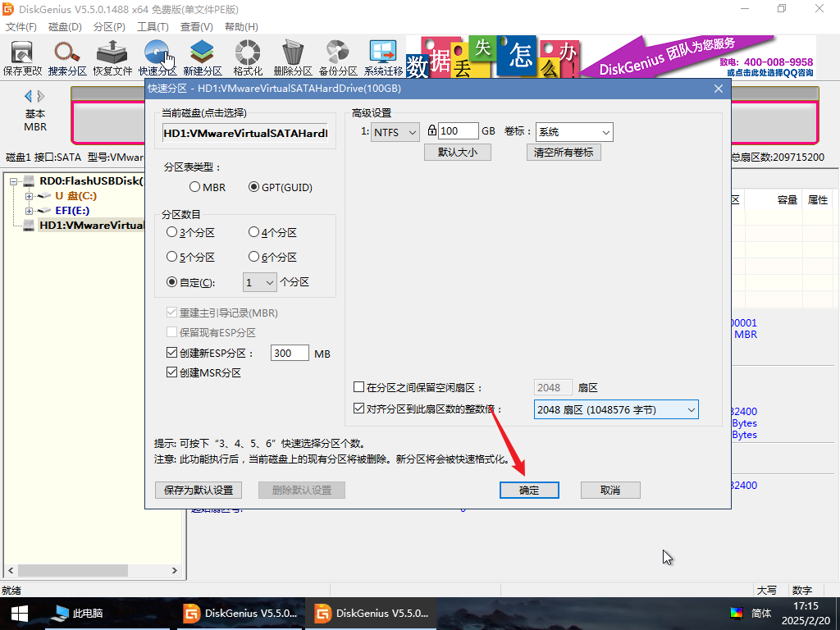This screenshot has width=840, height=630.
Task: Select the 自定(C) custom count option
Action: (x=190, y=282)
